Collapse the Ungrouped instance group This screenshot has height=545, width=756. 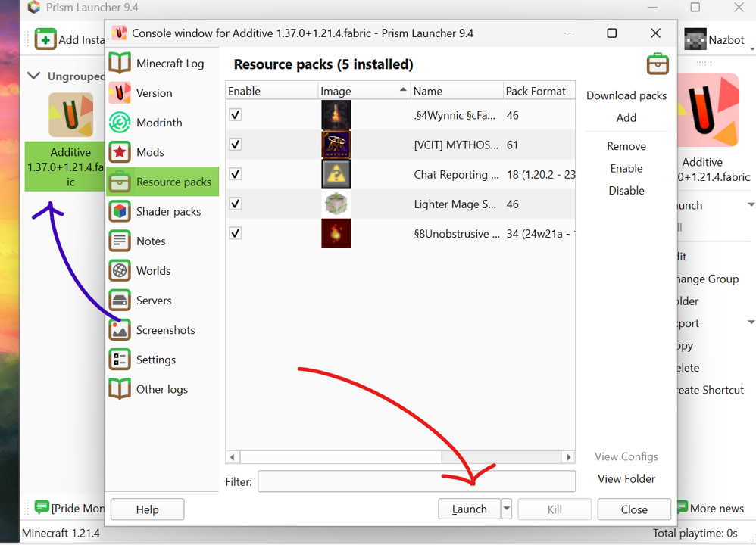pyautogui.click(x=33, y=76)
